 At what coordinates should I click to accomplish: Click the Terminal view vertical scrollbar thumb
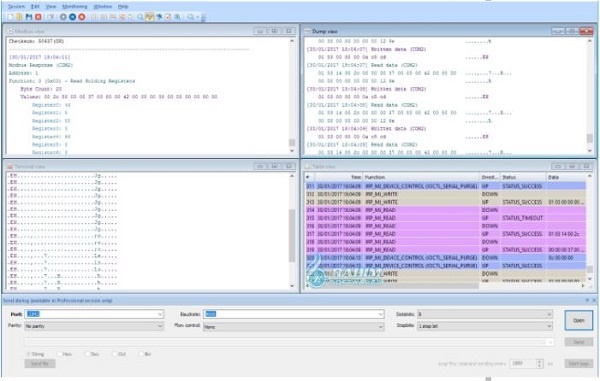click(292, 236)
